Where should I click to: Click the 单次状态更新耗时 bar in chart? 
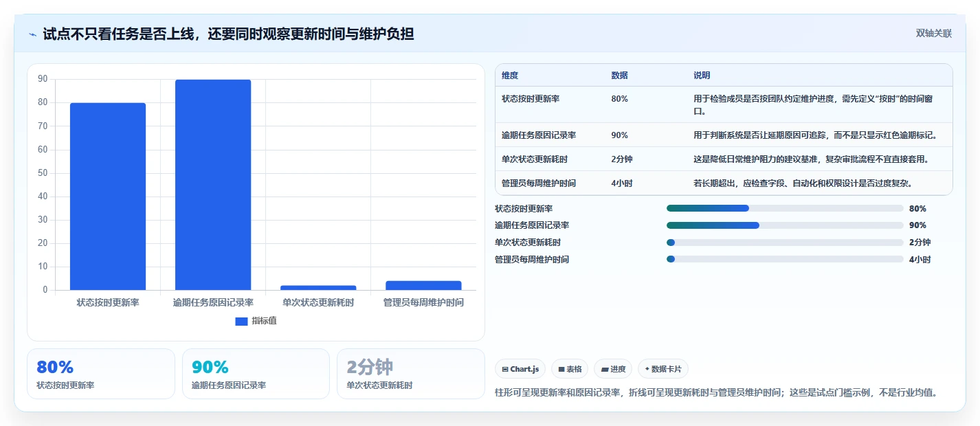click(318, 287)
